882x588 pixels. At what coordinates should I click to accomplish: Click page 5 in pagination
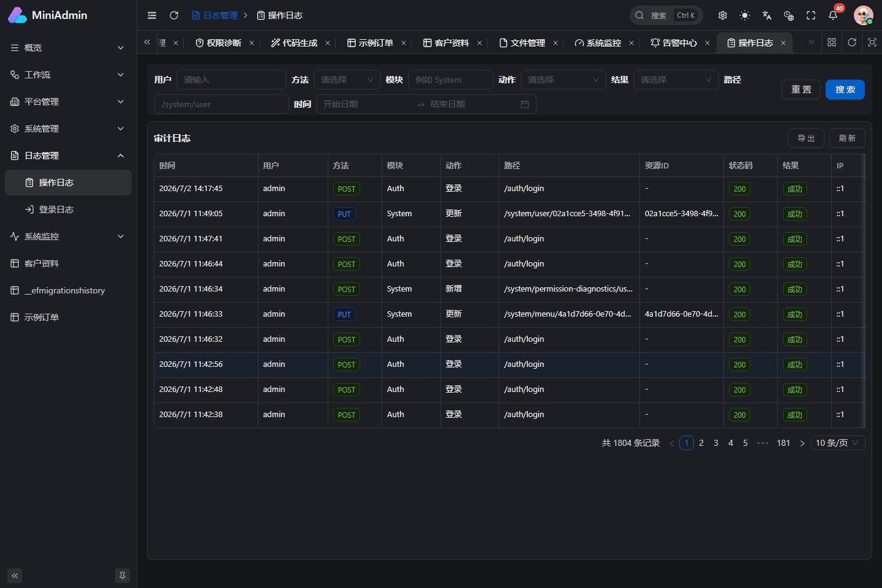tap(745, 443)
